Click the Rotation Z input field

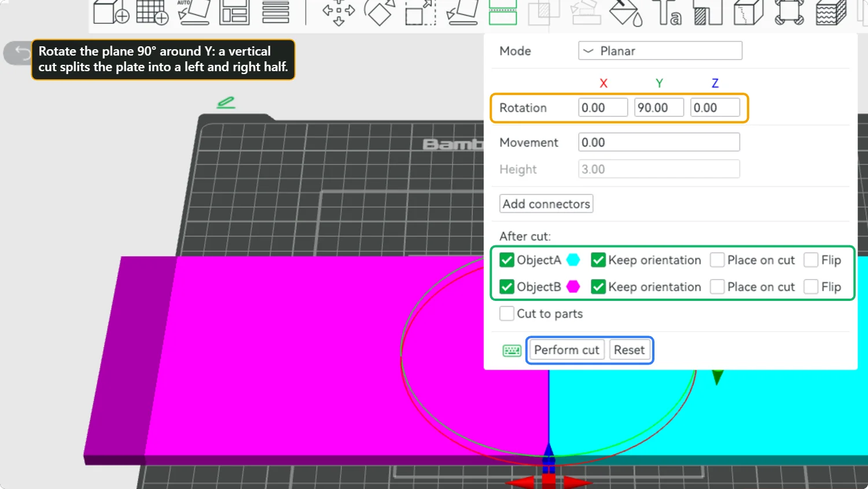715,108
